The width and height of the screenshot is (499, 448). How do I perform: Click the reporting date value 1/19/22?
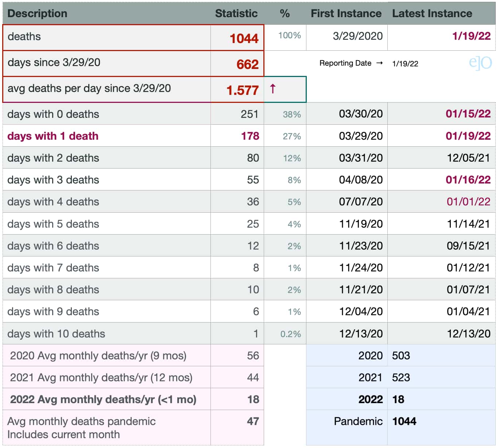point(405,63)
